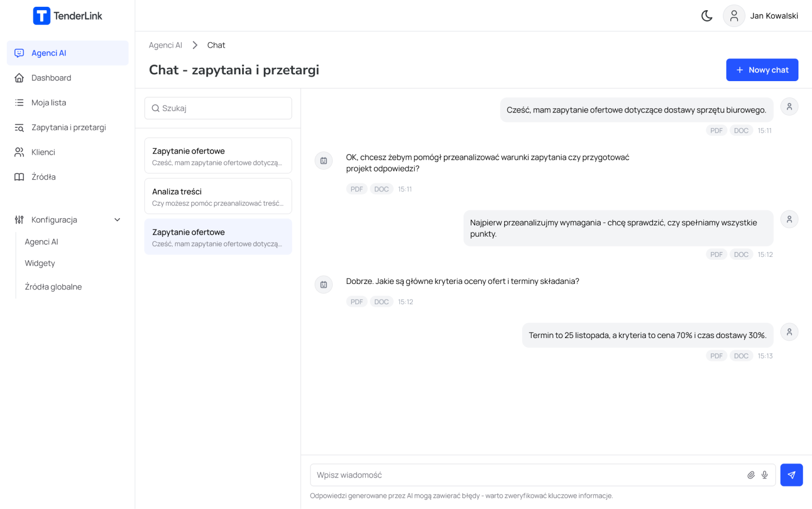Click the Moja lista list icon
This screenshot has width=812, height=509.
(19, 102)
